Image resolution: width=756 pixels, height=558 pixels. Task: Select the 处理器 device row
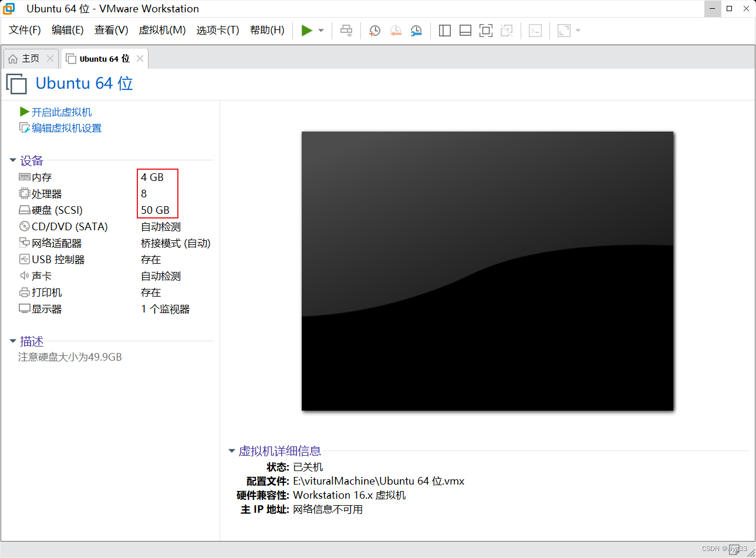tap(115, 193)
